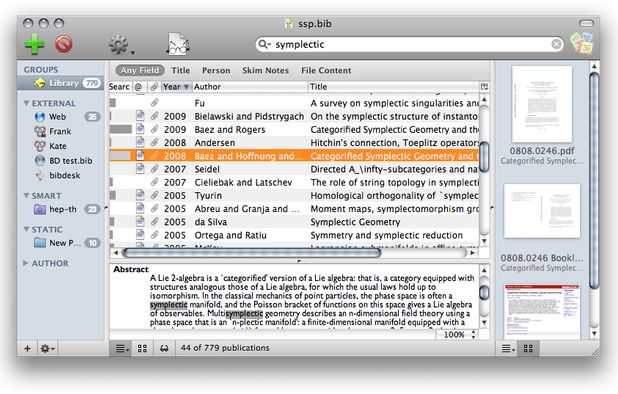Select the 2009 Baez and Rogers row
The height and width of the screenshot is (394, 618).
[294, 130]
